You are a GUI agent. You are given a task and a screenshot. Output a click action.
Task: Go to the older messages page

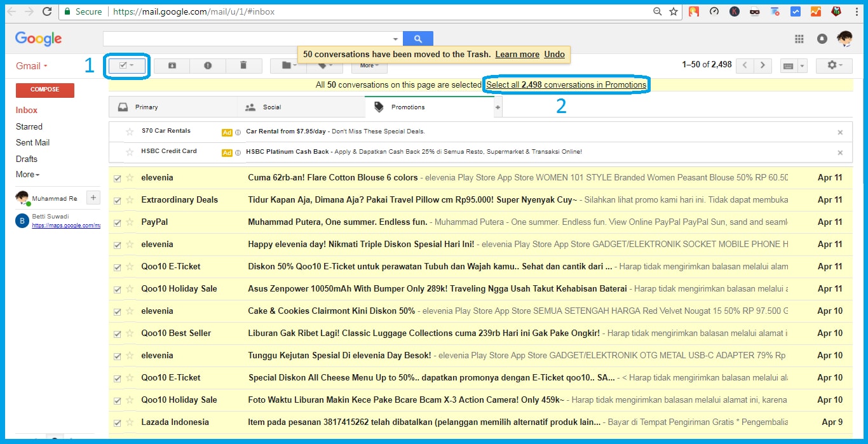pos(763,65)
